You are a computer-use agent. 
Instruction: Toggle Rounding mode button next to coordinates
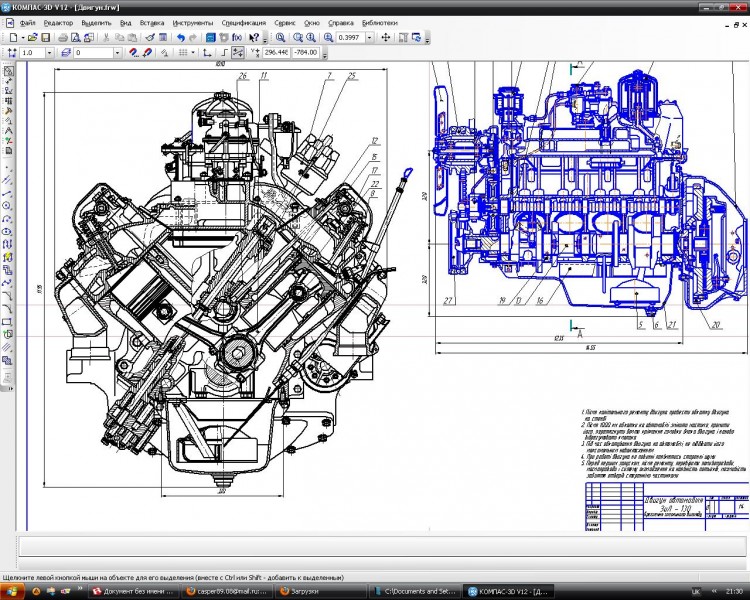coord(238,53)
